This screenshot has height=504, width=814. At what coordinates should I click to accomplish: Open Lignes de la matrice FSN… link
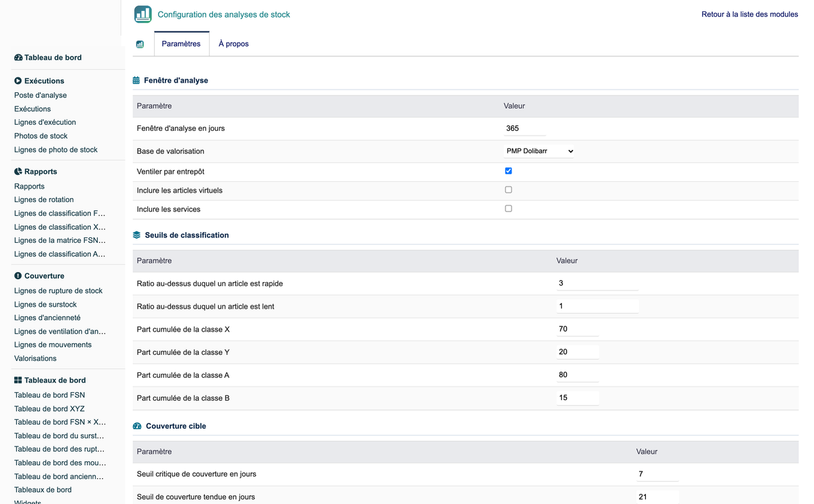60,241
